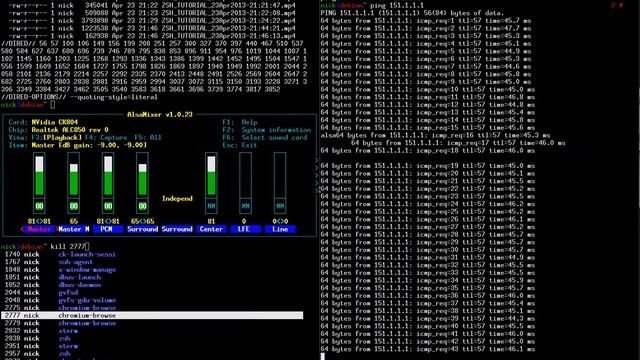Click the ZSH_TUTORIAL_23Apr2013-21:21:47.mp4 file entry
Image resolution: width=640 pixels, height=360 pixels.
coord(228,6)
